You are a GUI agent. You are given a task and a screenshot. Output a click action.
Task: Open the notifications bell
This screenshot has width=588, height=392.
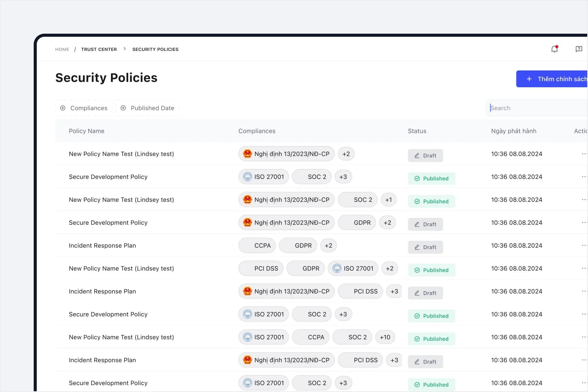pos(554,49)
